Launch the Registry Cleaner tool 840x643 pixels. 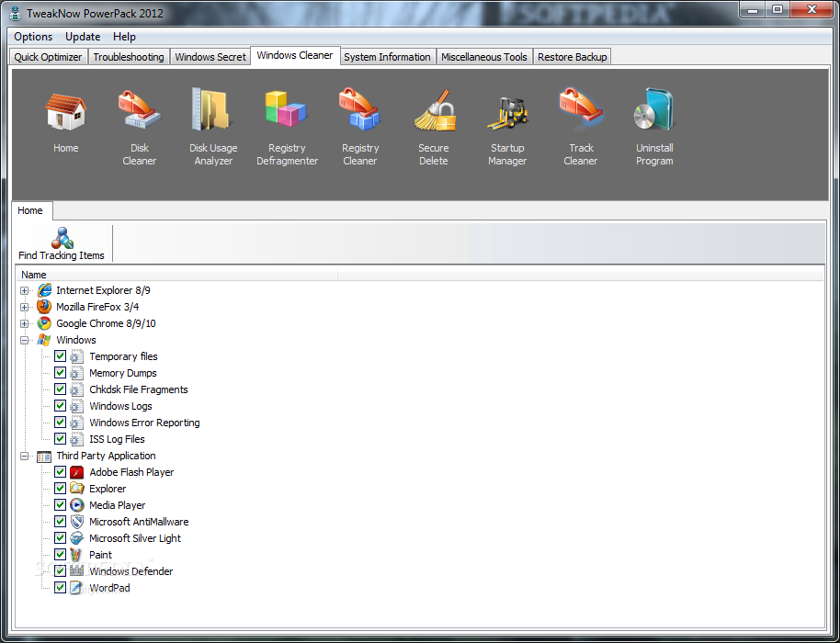[360, 109]
